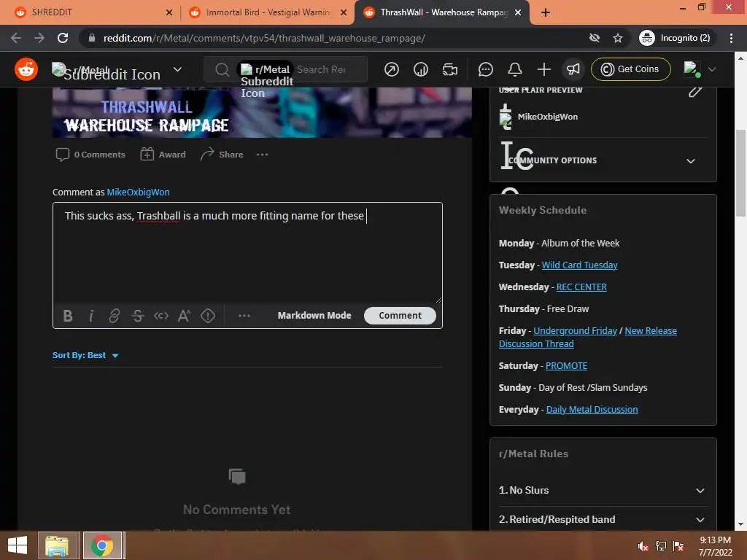Open the chat bubble icon in header
This screenshot has height=560, width=747.
tap(485, 69)
